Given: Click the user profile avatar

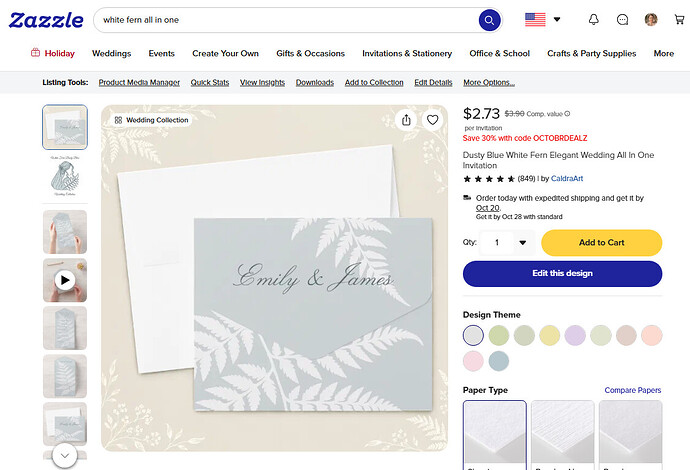Looking at the screenshot, I should coord(651,19).
